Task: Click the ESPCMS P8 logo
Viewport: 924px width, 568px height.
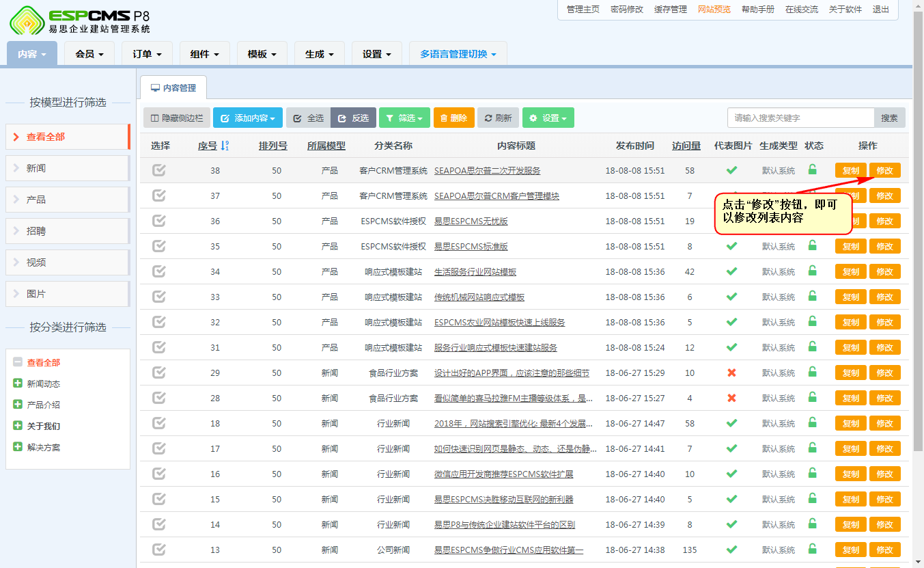Action: coord(80,20)
